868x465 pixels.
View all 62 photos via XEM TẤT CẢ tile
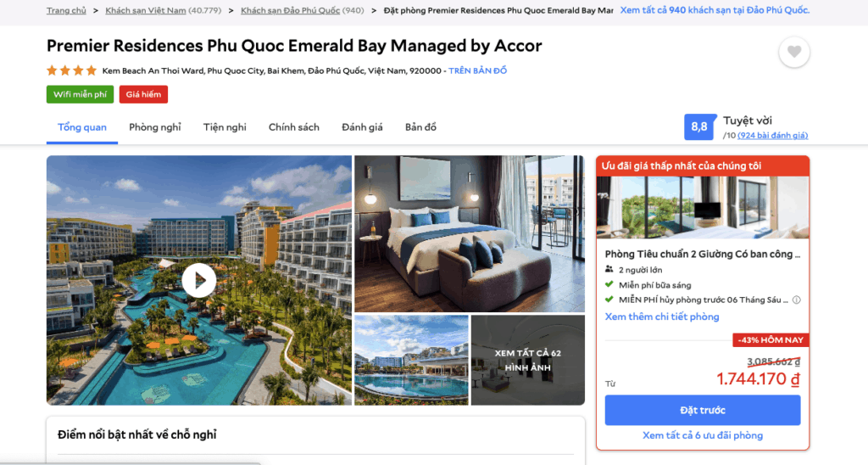[x=527, y=360]
